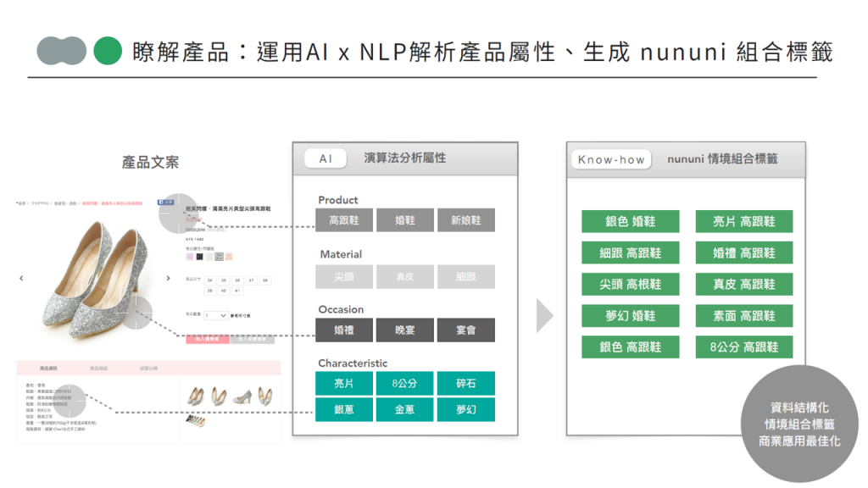This screenshot has width=868, height=488.
Task: Select the purple color swatch
Action: point(190,257)
